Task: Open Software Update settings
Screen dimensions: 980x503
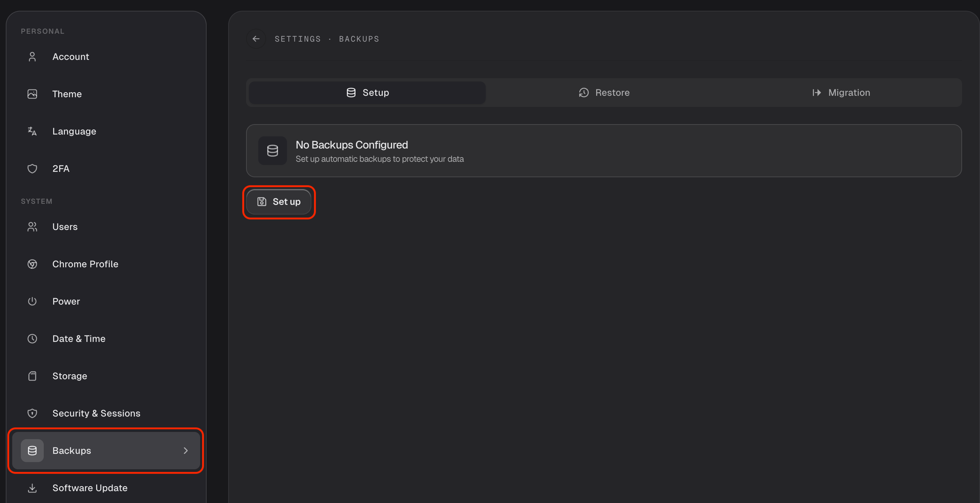Action: coord(106,488)
